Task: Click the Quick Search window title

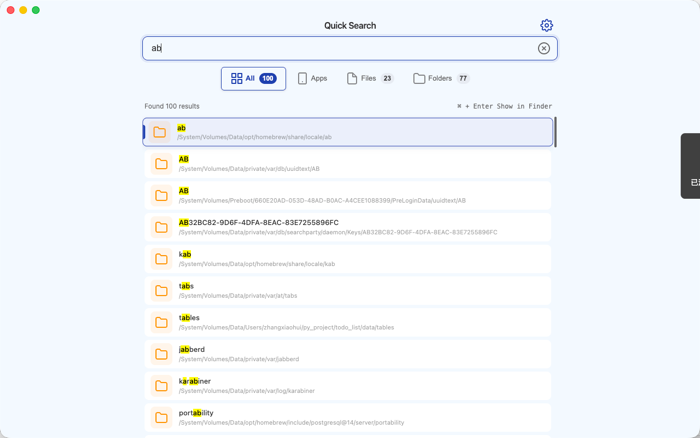Action: point(350,25)
